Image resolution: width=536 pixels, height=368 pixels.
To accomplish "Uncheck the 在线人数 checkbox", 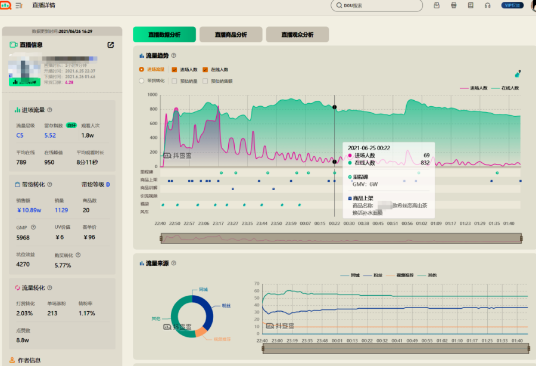I will click(205, 69).
